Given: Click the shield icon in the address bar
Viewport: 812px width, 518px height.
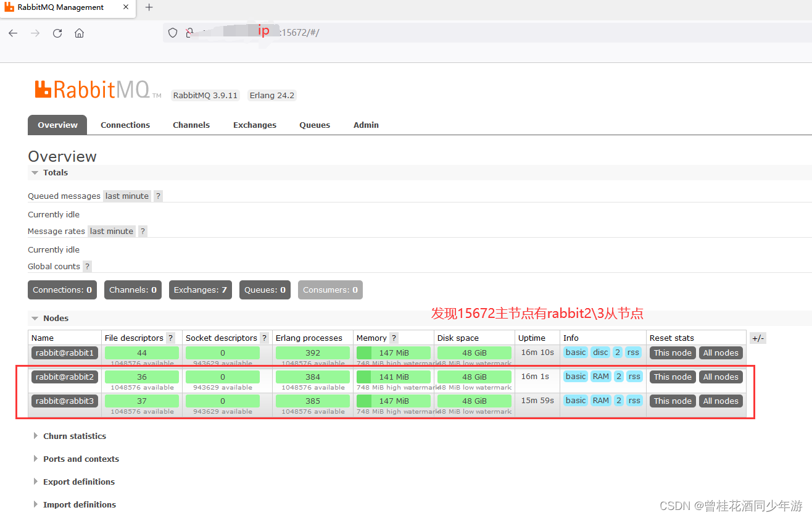Looking at the screenshot, I should click(173, 33).
